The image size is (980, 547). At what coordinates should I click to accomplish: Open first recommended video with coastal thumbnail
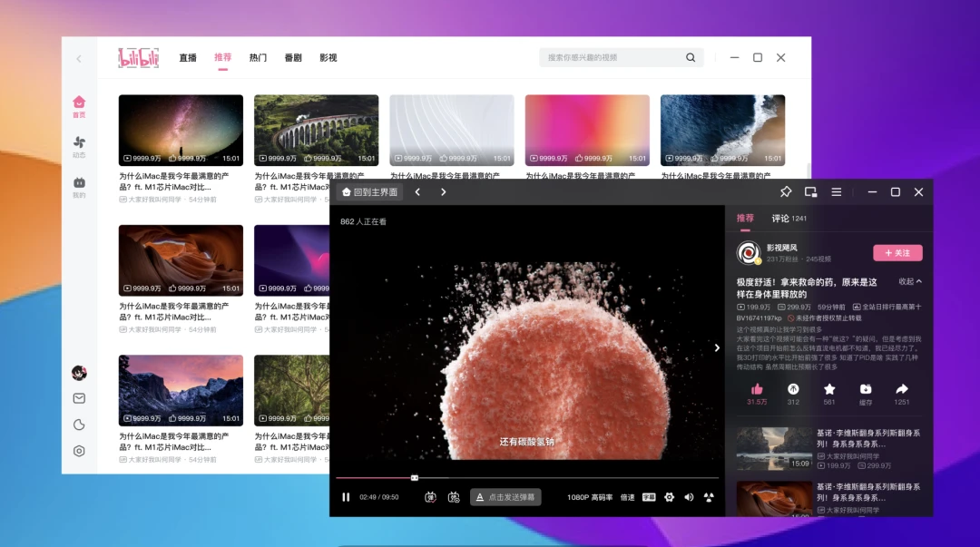[774, 449]
